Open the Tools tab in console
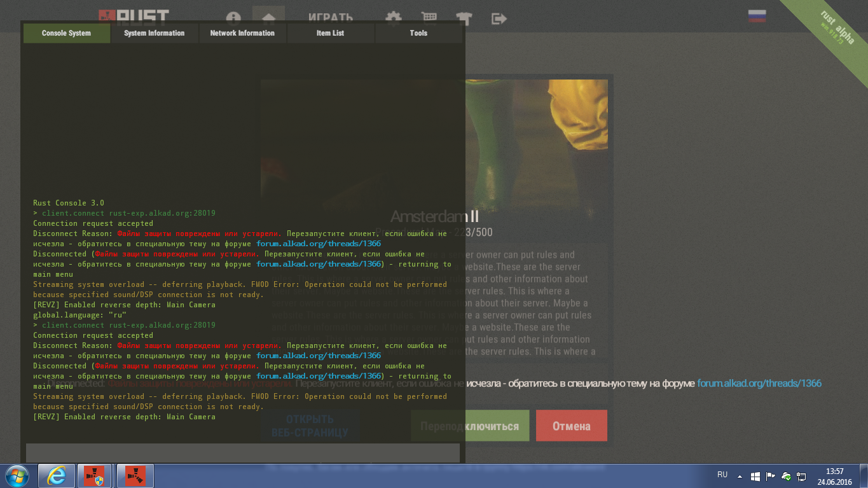Viewport: 868px width, 488px height. [418, 33]
